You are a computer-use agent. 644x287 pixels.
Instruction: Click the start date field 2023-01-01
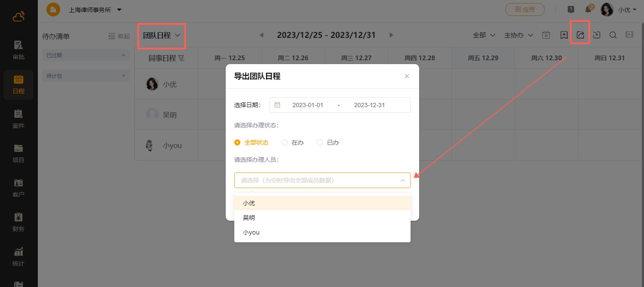tap(307, 105)
